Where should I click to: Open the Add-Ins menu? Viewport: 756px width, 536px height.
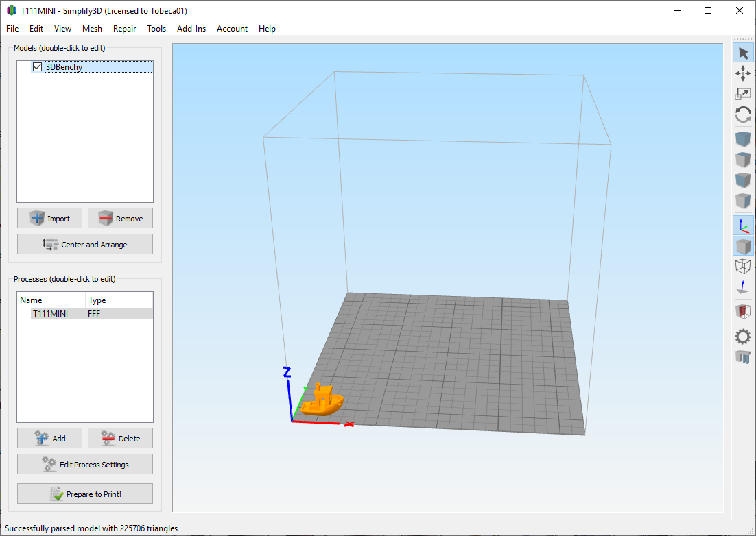click(191, 29)
